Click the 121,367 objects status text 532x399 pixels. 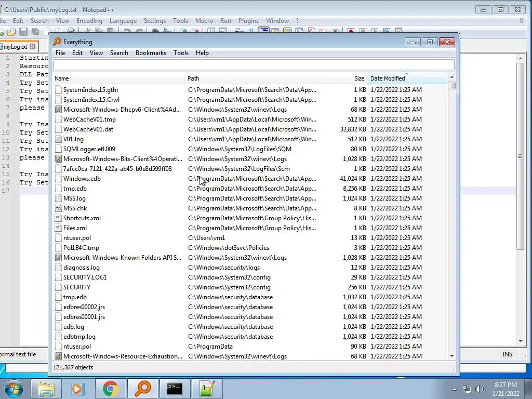point(73,367)
